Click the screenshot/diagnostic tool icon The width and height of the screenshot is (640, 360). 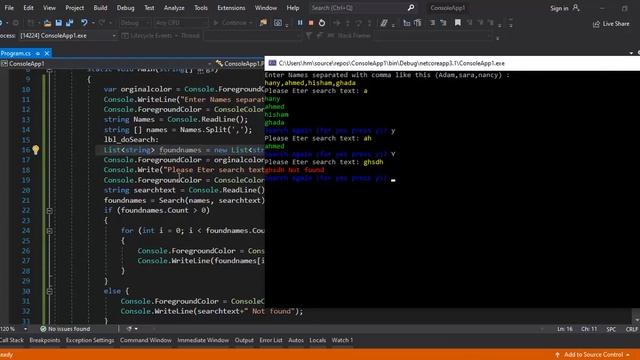click(278, 23)
